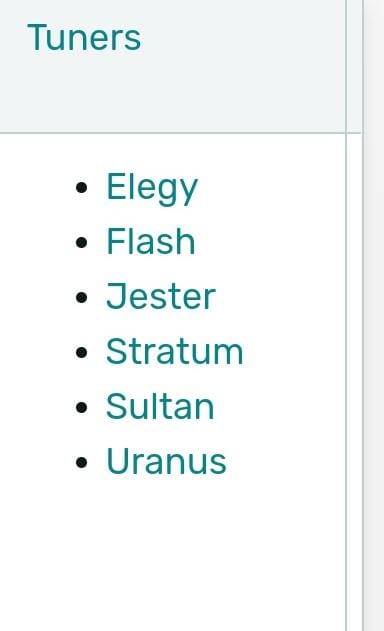Viewport: 384px width, 631px height.
Task: Click the divider line under Tuners header
Action: point(181,132)
